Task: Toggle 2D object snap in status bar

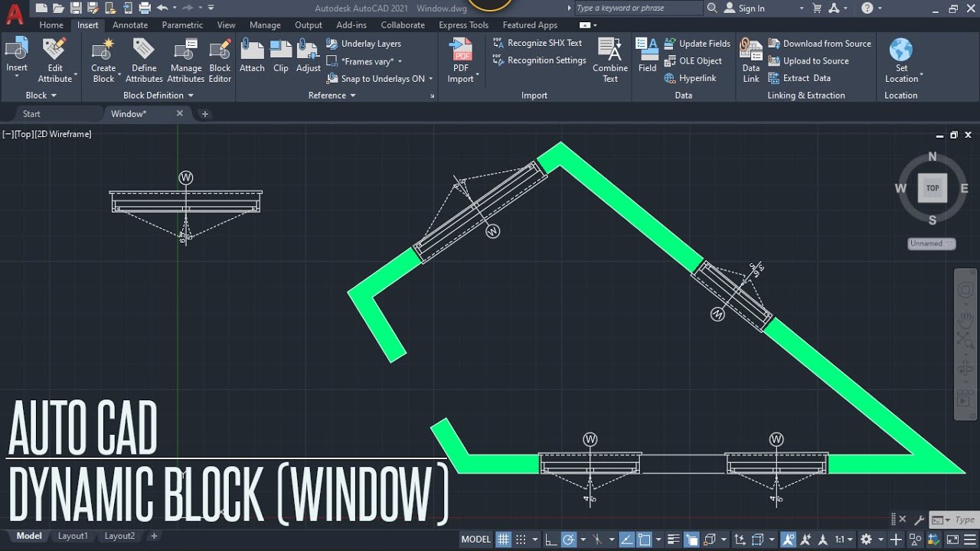Action: pos(645,539)
